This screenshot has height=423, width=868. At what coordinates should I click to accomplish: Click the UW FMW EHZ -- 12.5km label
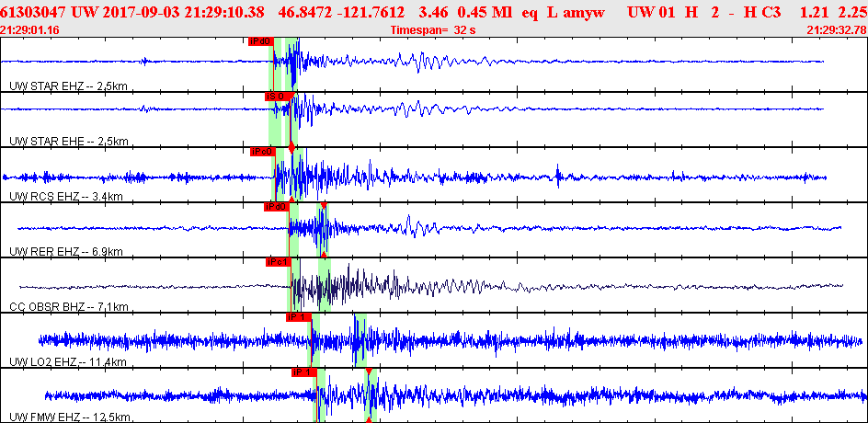point(70,417)
